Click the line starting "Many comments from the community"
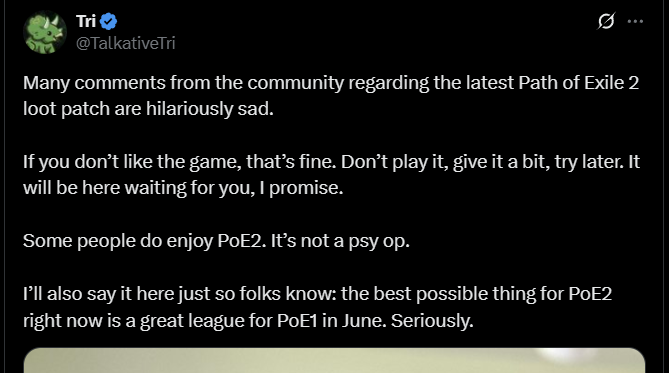 [331, 83]
